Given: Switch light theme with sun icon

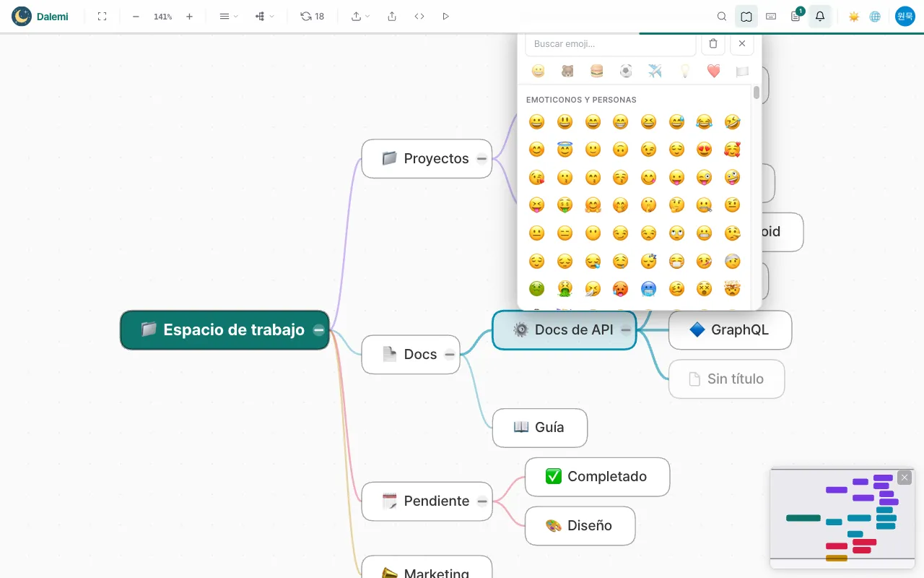Looking at the screenshot, I should pyautogui.click(x=854, y=16).
